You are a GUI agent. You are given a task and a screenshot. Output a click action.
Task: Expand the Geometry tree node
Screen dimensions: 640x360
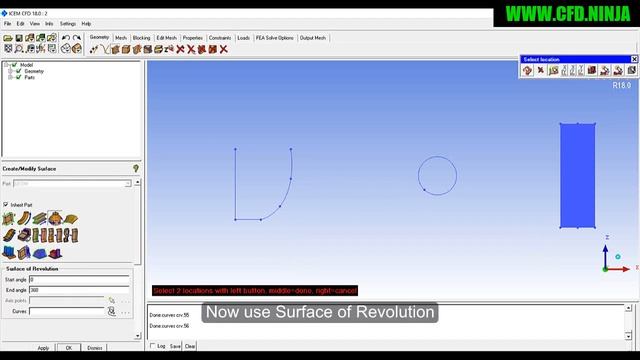(x=10, y=71)
